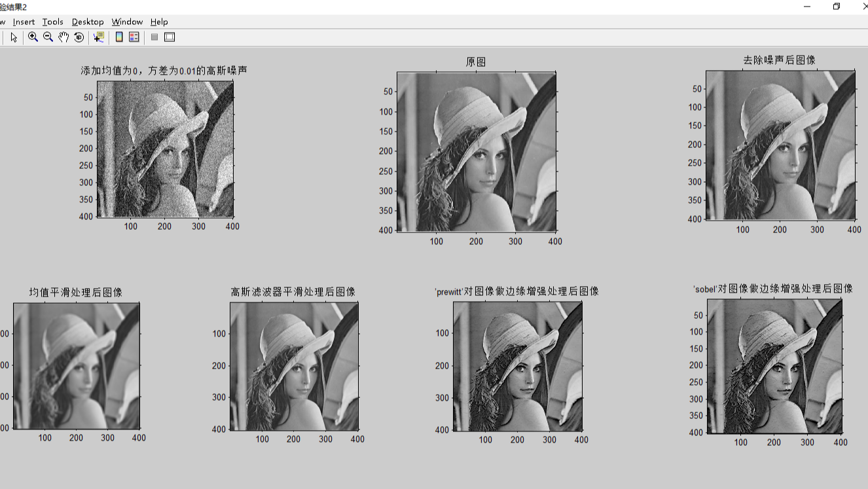
Task: Click the 高斯滤波器平滑处理后图像 plot
Action: point(294,367)
